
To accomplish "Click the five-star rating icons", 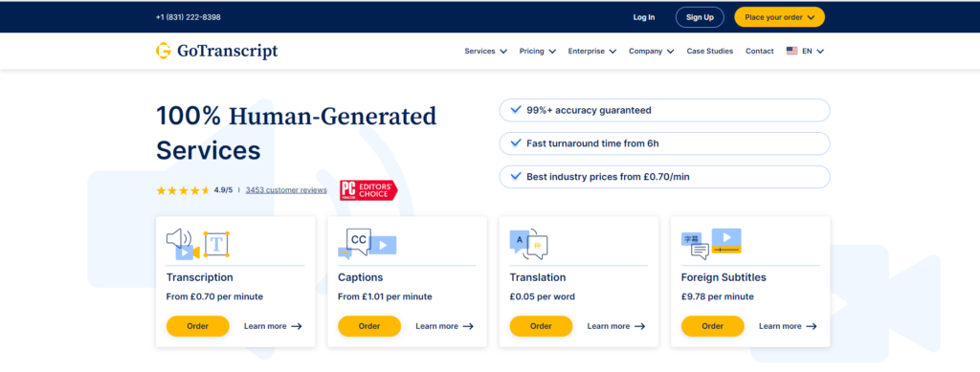I will pos(183,190).
